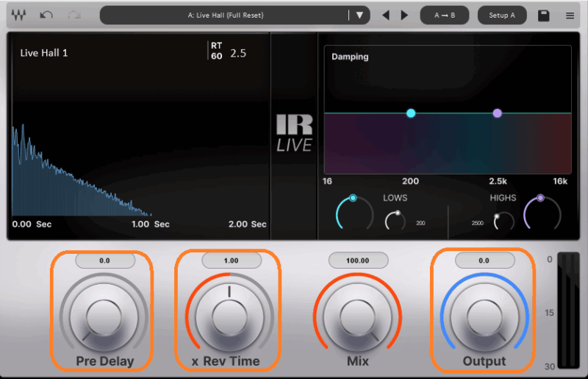Click the Pre Delay knob
This screenshot has width=588, height=379.
pyautogui.click(x=104, y=317)
